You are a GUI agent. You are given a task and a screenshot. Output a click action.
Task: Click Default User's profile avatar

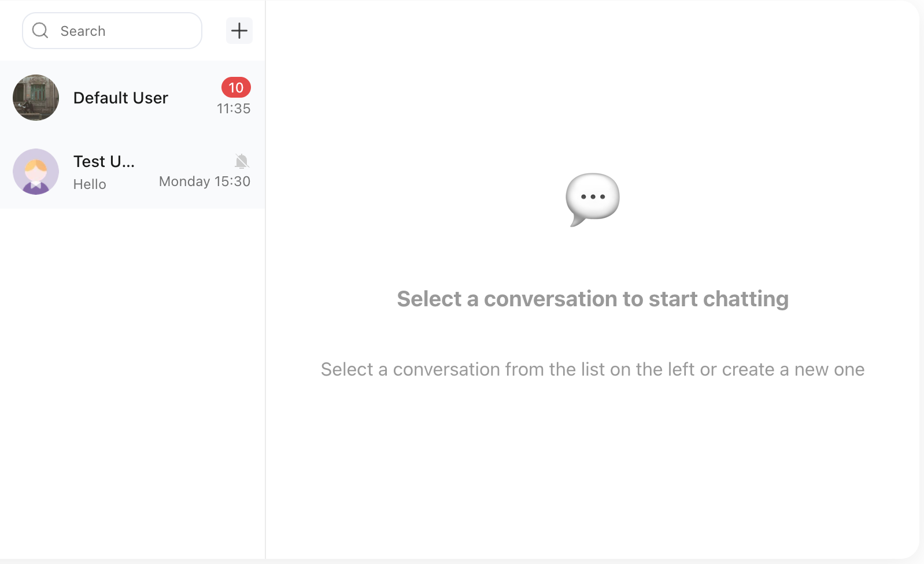pyautogui.click(x=36, y=98)
